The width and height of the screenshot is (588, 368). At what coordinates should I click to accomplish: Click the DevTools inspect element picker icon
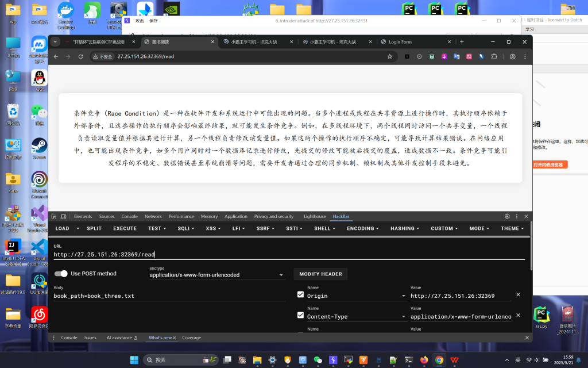point(54,216)
